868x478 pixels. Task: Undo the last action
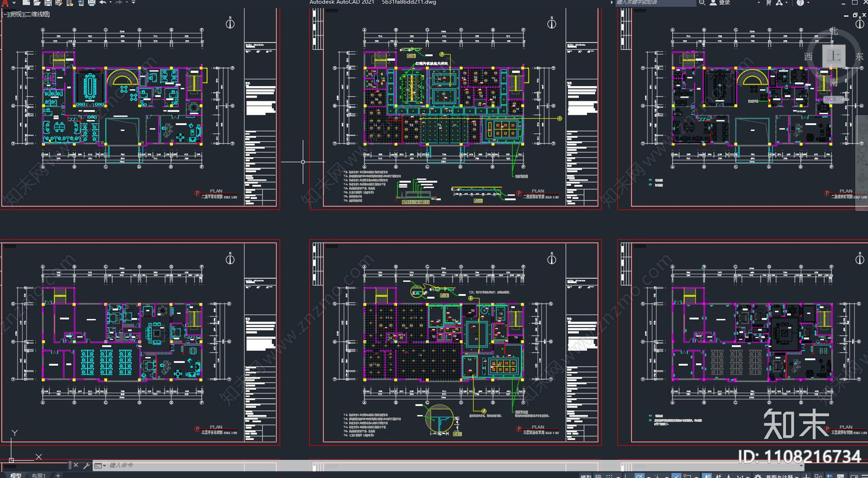[103, 3]
